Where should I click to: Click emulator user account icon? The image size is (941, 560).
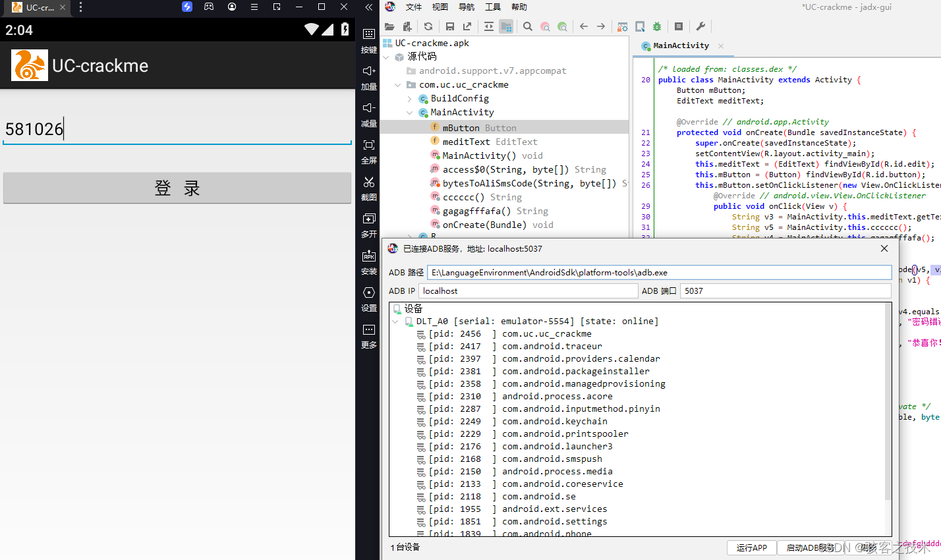[x=232, y=7]
